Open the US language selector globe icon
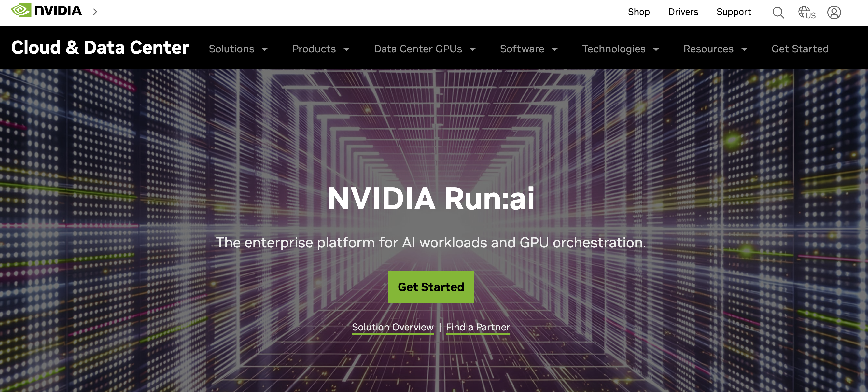This screenshot has width=868, height=392. pyautogui.click(x=806, y=12)
